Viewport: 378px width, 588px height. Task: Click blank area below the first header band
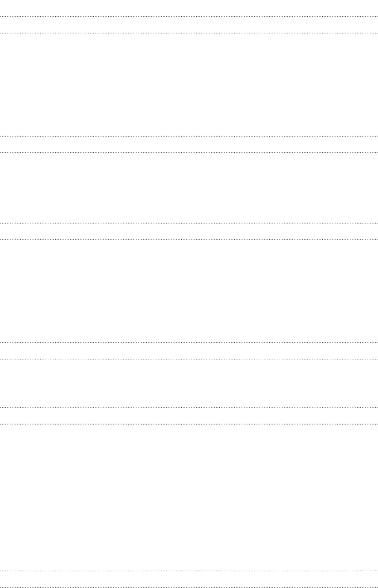(189, 85)
